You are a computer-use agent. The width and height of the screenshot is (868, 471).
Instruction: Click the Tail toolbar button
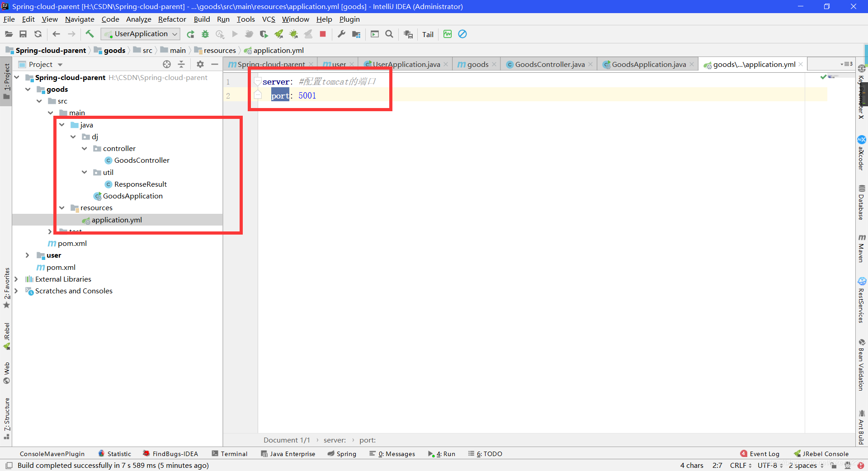click(x=428, y=34)
